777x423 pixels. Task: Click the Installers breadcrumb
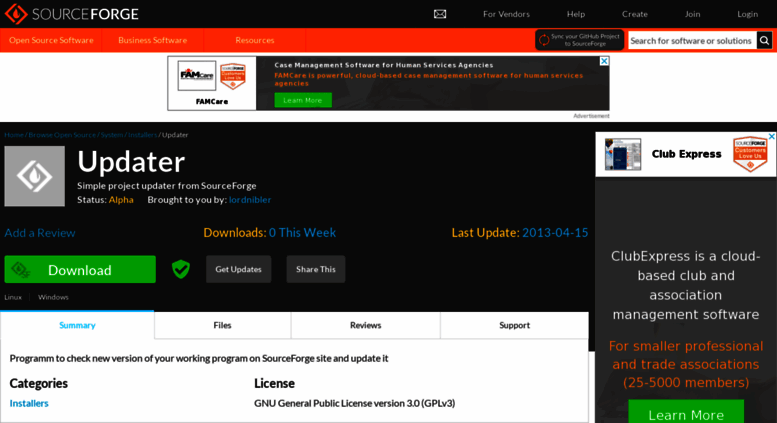[x=143, y=135]
